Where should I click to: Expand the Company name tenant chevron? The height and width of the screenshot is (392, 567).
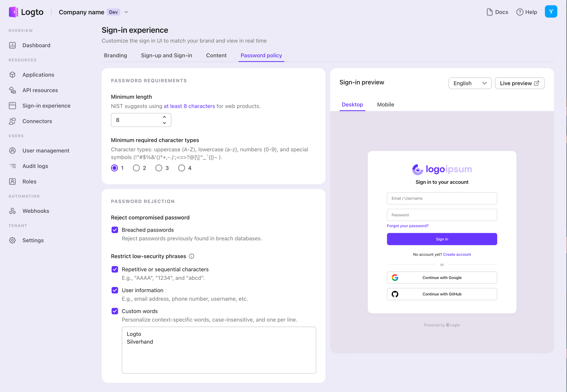[x=126, y=12]
